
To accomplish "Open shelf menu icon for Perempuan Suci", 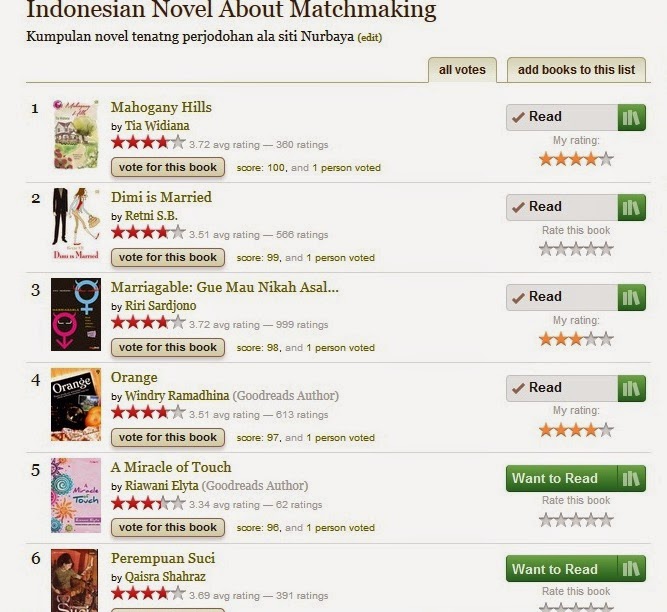I will pyautogui.click(x=631, y=569).
